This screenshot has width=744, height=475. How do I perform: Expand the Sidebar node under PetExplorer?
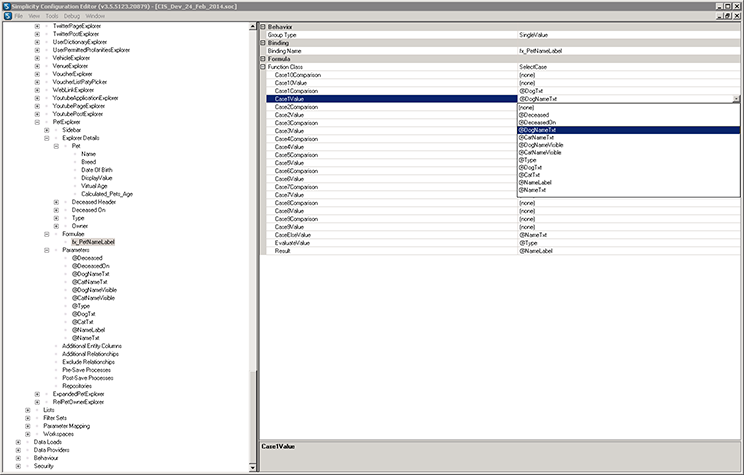46,130
